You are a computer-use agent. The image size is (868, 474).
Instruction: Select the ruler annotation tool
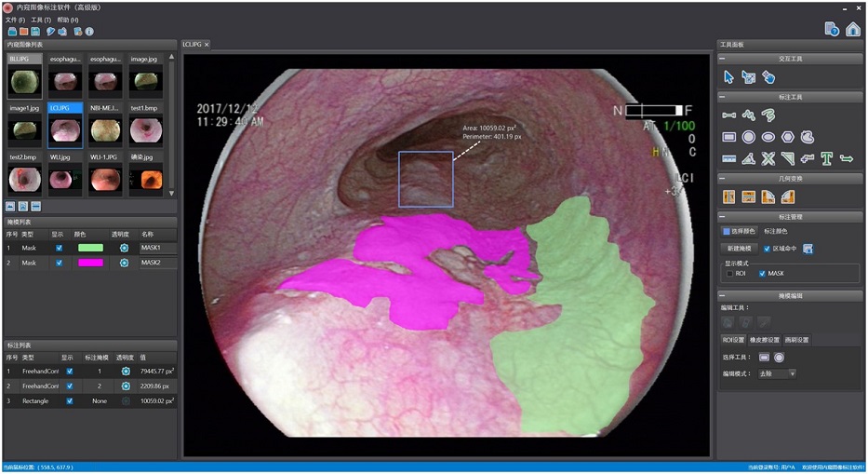(x=729, y=159)
